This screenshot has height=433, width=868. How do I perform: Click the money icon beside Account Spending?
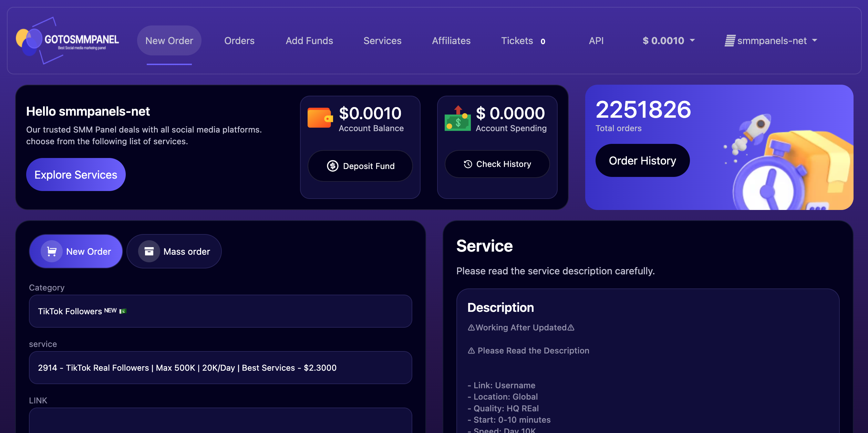[x=457, y=118]
